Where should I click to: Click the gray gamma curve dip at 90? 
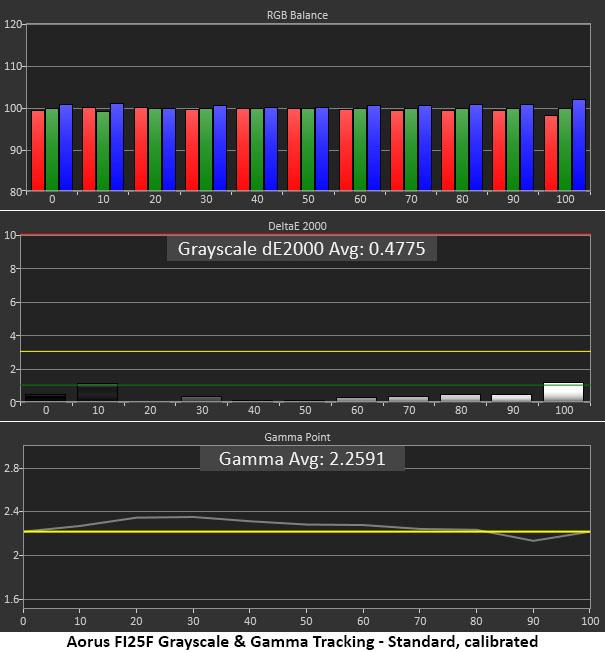click(533, 541)
